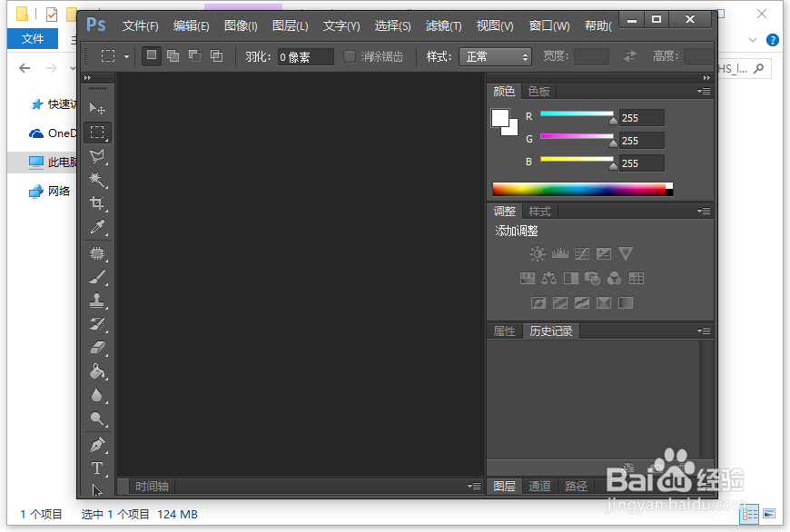Select the Path Selection tool
Viewport: 790px width, 532px height.
[97, 489]
